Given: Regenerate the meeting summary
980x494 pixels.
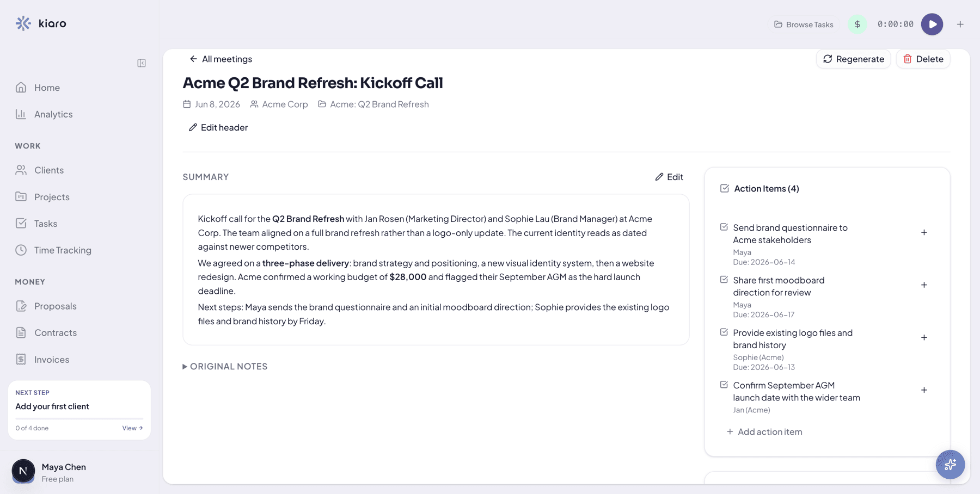Looking at the screenshot, I should click(x=853, y=59).
